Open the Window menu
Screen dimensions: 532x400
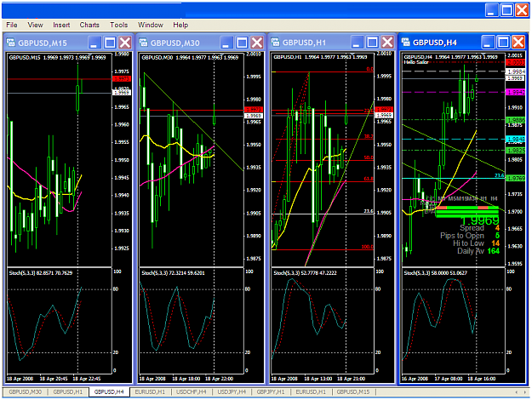click(151, 25)
